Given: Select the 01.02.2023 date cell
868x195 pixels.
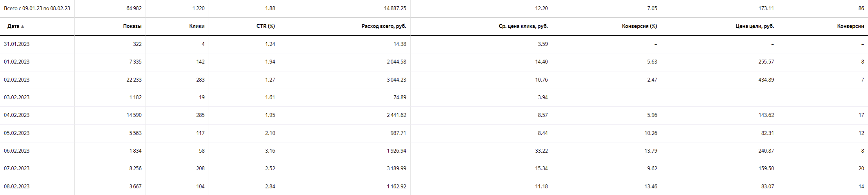Looking at the screenshot, I should click(16, 62).
